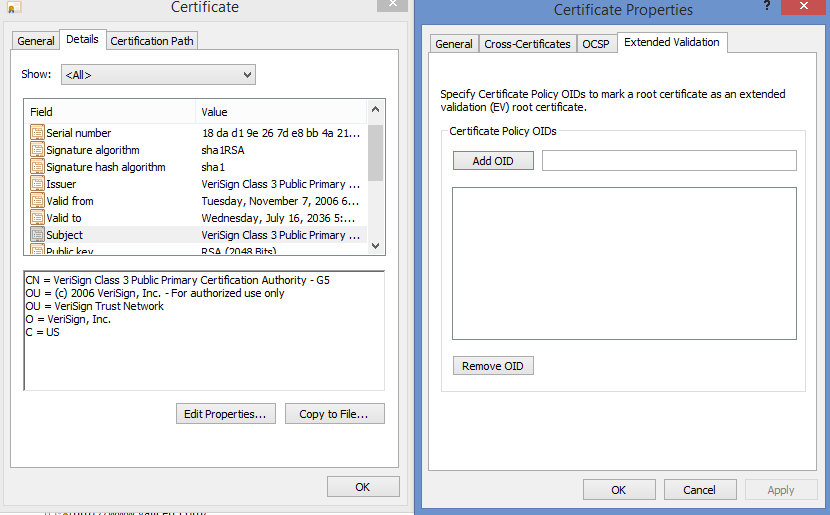830x515 pixels.
Task: Click the value sha1RSA
Action: (223, 150)
